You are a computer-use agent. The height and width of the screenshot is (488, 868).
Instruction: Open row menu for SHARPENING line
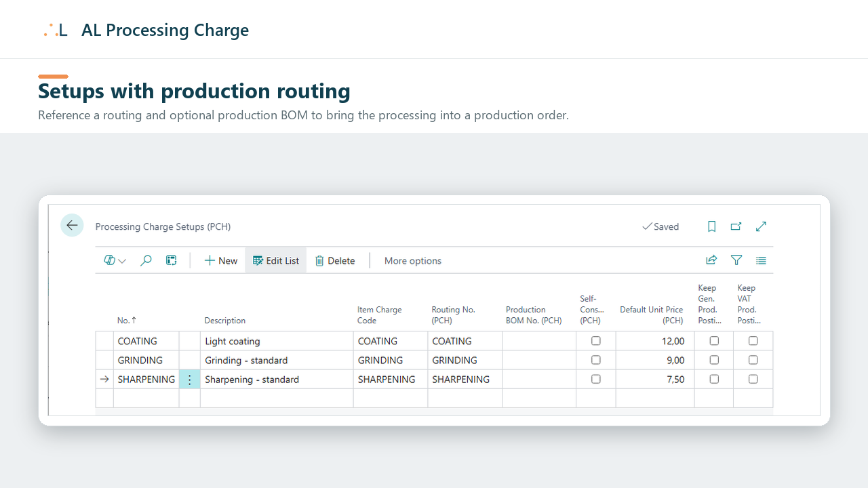190,380
